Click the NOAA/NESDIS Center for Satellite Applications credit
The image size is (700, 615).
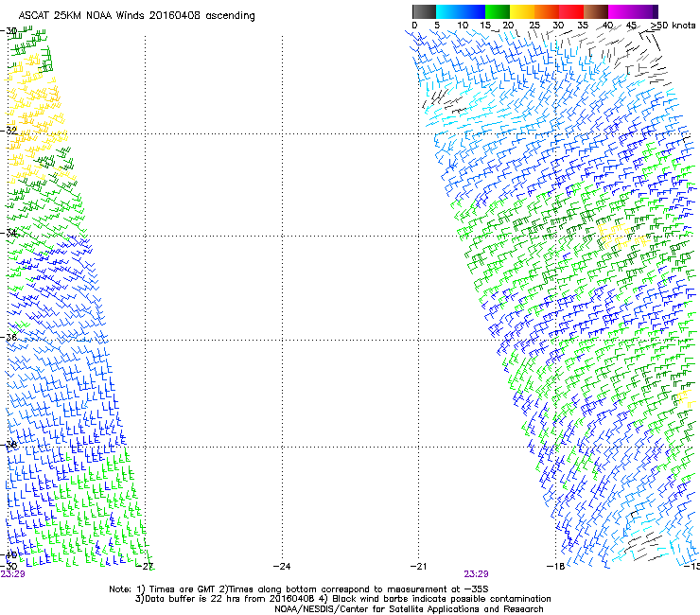click(409, 609)
